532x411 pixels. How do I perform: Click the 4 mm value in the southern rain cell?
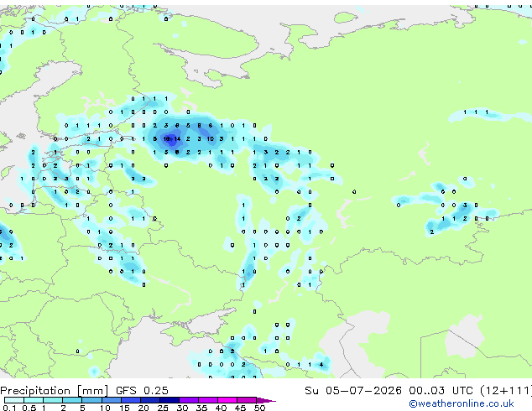point(321,365)
